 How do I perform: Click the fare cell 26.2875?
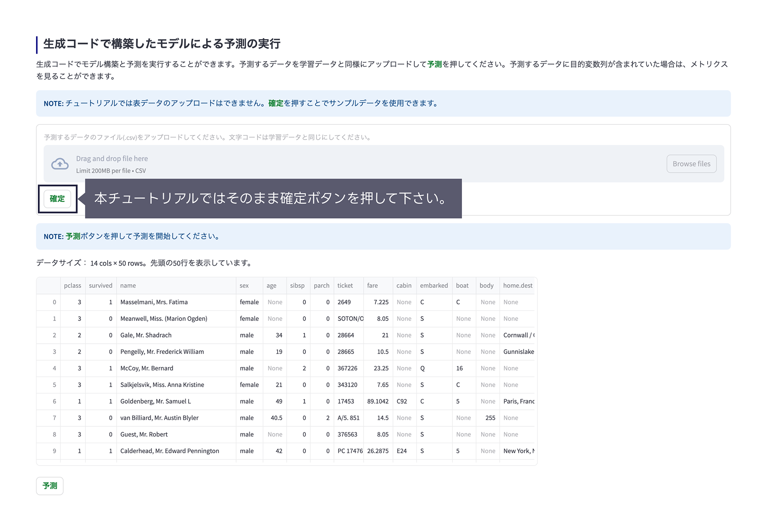click(378, 451)
